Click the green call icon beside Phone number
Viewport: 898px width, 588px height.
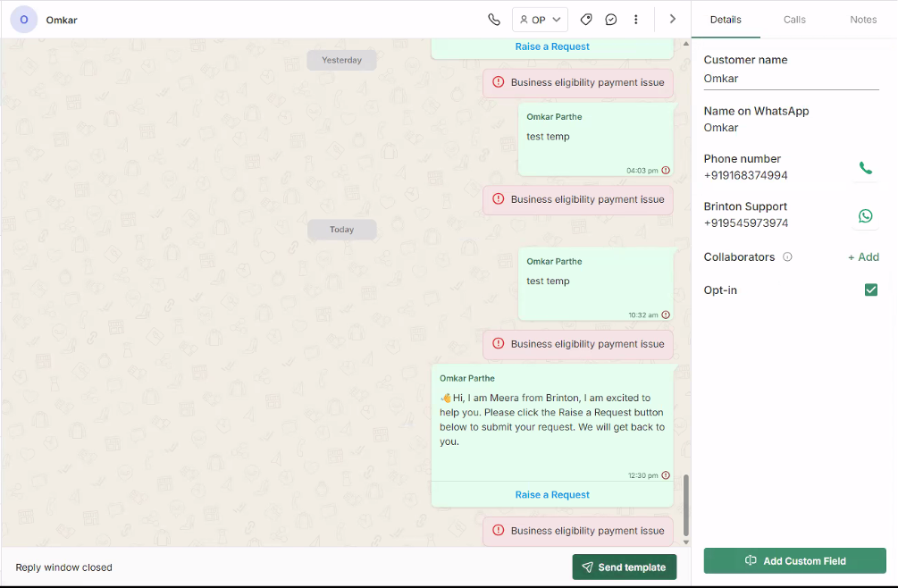[x=865, y=168]
